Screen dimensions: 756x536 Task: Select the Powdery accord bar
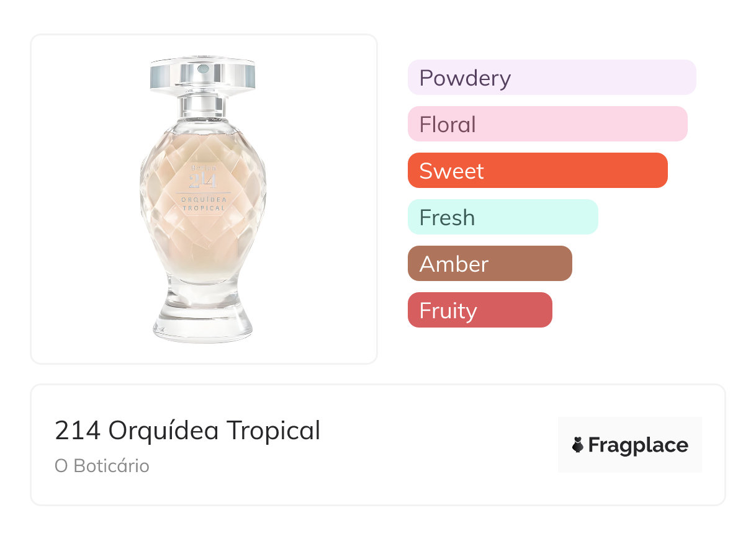pyautogui.click(x=552, y=78)
